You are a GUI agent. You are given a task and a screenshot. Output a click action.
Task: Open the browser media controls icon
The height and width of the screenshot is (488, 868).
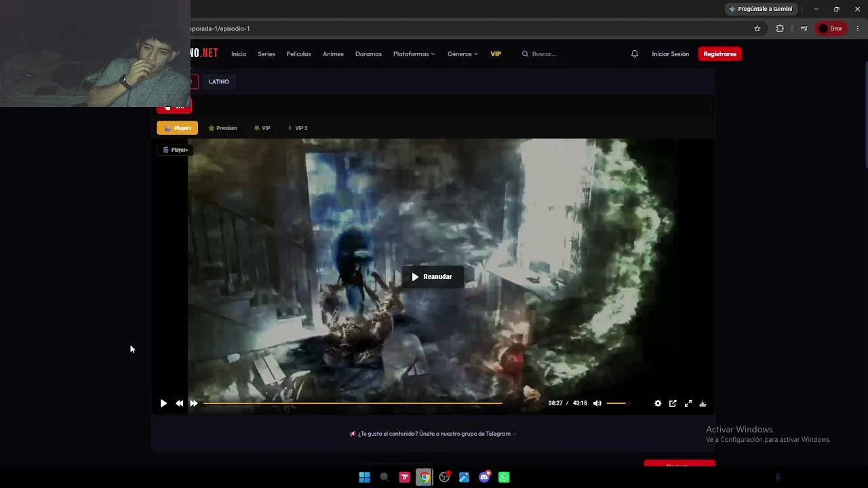[x=804, y=28]
